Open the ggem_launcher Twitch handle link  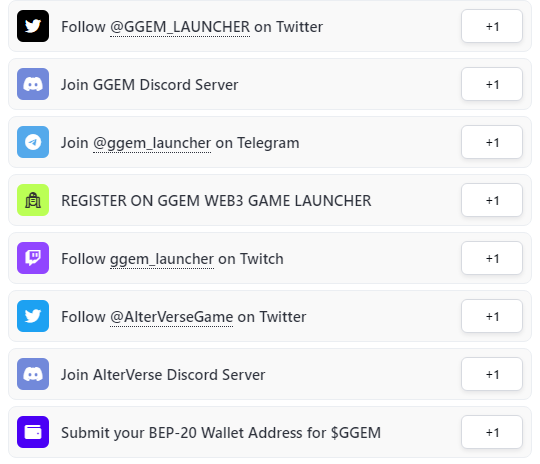click(x=162, y=259)
